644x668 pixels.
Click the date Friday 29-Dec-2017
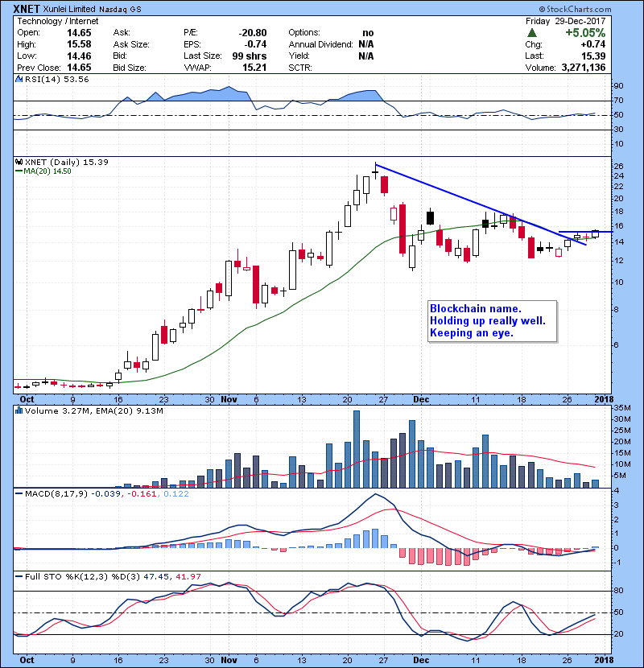pyautogui.click(x=566, y=21)
